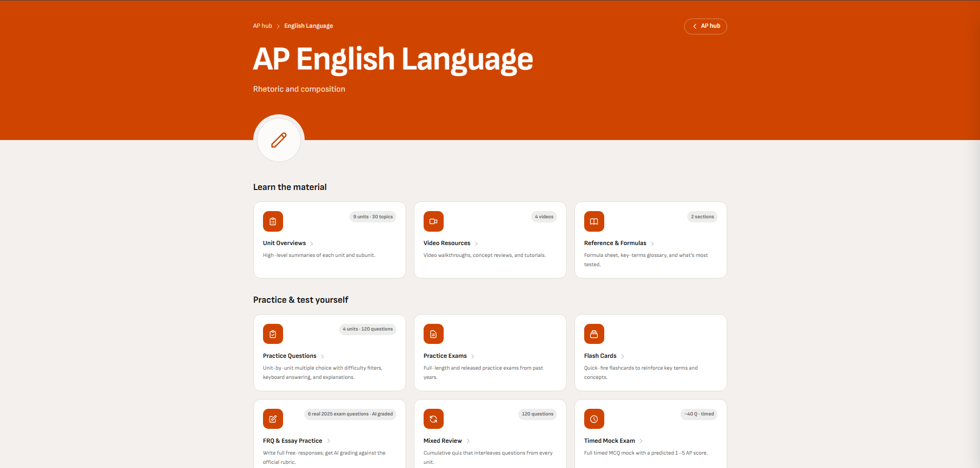The image size is (980, 468).
Task: Open the Reference & Formulas title link
Action: tap(615, 243)
